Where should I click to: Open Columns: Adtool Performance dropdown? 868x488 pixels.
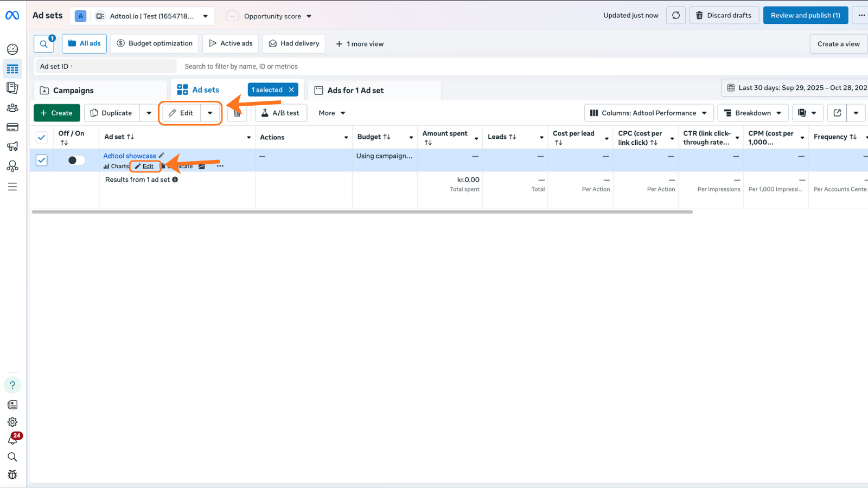pos(649,113)
